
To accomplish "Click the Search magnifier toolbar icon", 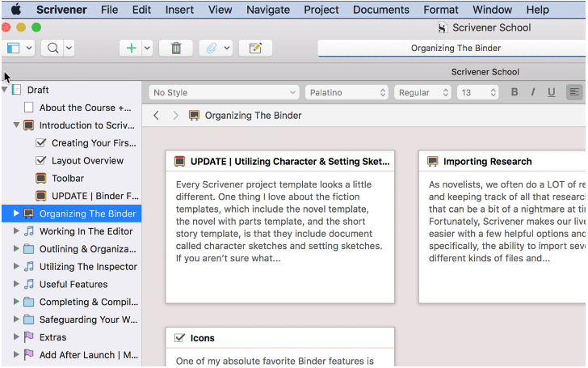I will 53,48.
